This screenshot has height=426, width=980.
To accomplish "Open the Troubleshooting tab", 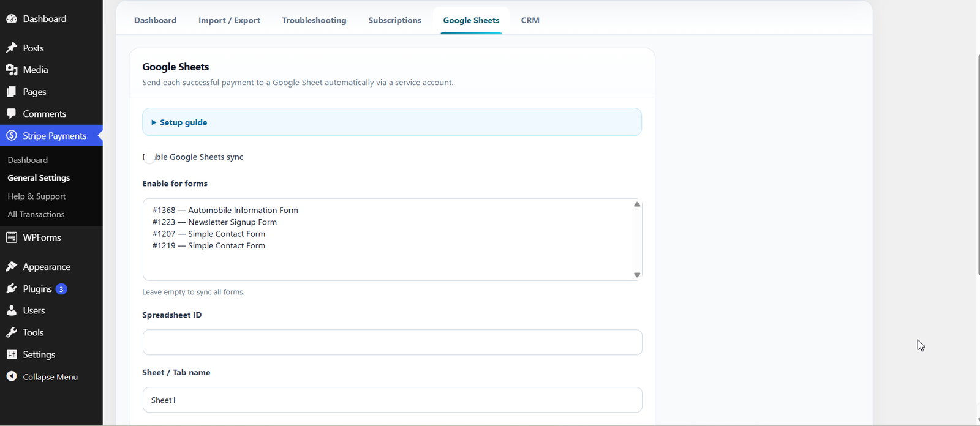I will pyautogui.click(x=314, y=20).
